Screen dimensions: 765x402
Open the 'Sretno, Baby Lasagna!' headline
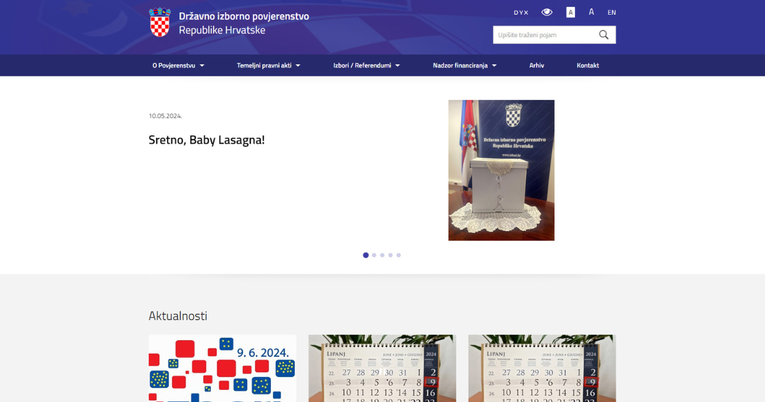pyautogui.click(x=206, y=140)
